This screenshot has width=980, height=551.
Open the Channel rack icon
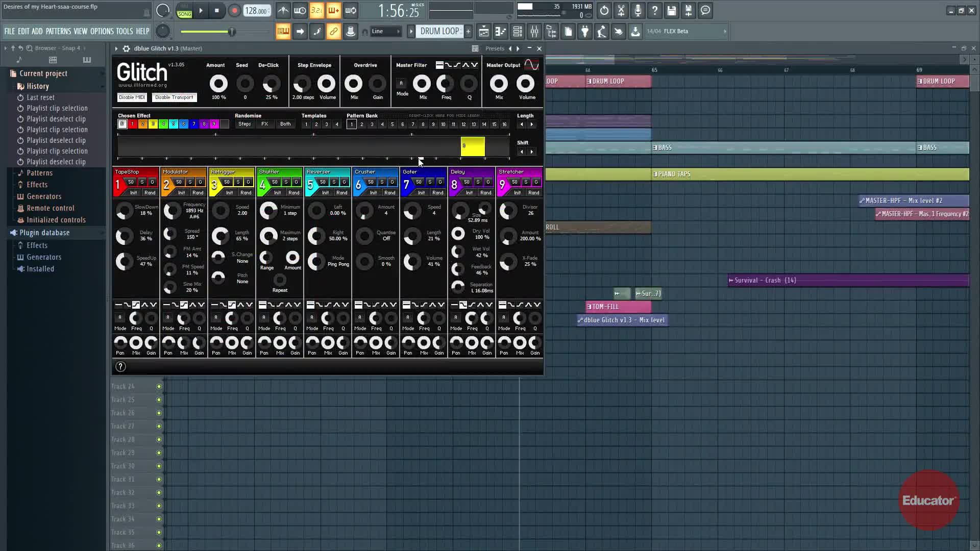[x=517, y=32]
